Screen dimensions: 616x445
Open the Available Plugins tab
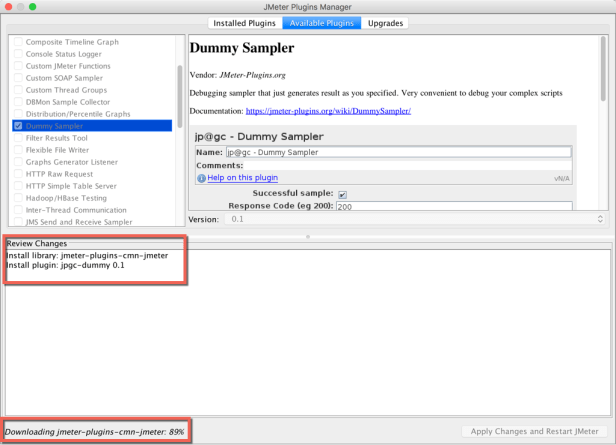coord(321,23)
